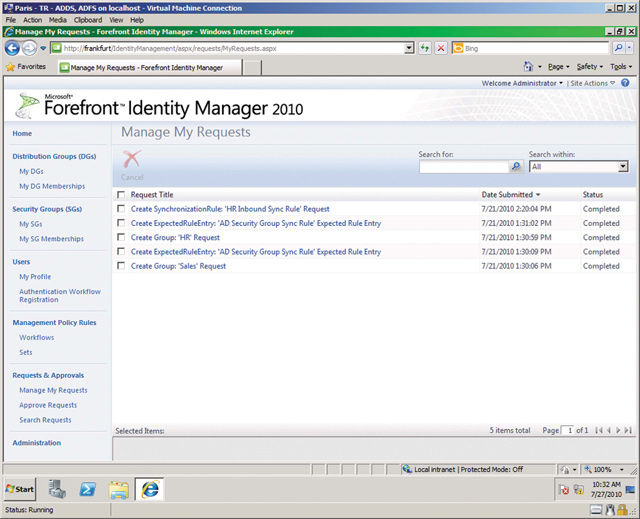Click the Search for text field
This screenshot has height=519, width=640.
464,166
